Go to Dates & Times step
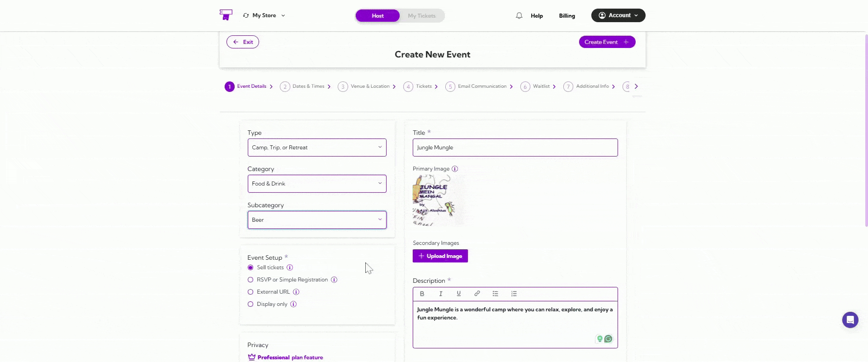Image resolution: width=868 pixels, height=362 pixels. pyautogui.click(x=305, y=86)
